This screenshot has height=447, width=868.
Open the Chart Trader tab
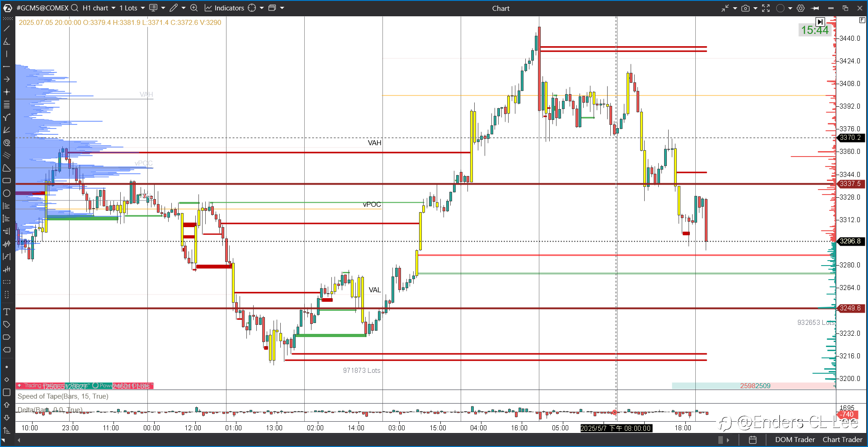[x=842, y=439]
